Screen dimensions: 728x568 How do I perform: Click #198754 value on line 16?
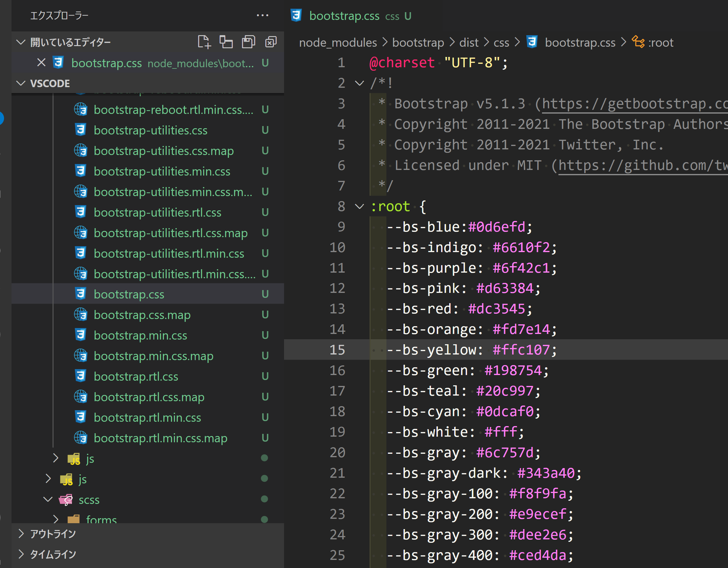513,370
